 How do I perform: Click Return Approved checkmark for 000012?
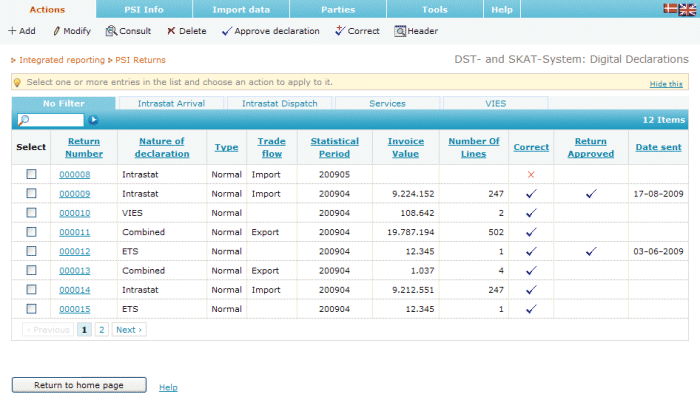click(x=591, y=251)
